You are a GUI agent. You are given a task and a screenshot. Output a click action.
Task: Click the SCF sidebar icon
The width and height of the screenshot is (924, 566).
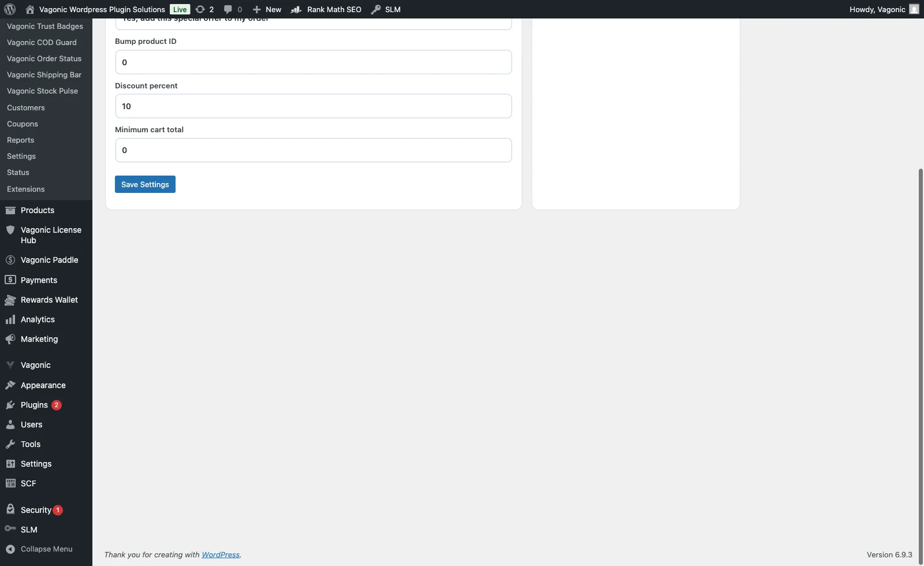(x=10, y=483)
